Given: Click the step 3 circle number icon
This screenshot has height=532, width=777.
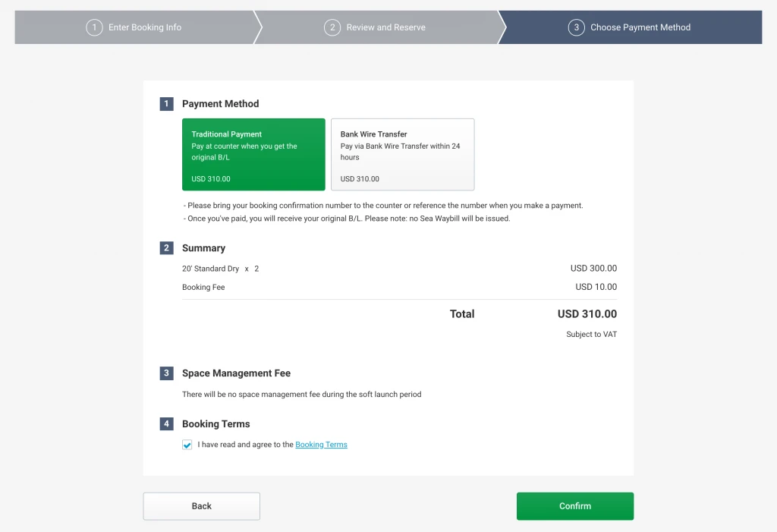Looking at the screenshot, I should pos(576,27).
